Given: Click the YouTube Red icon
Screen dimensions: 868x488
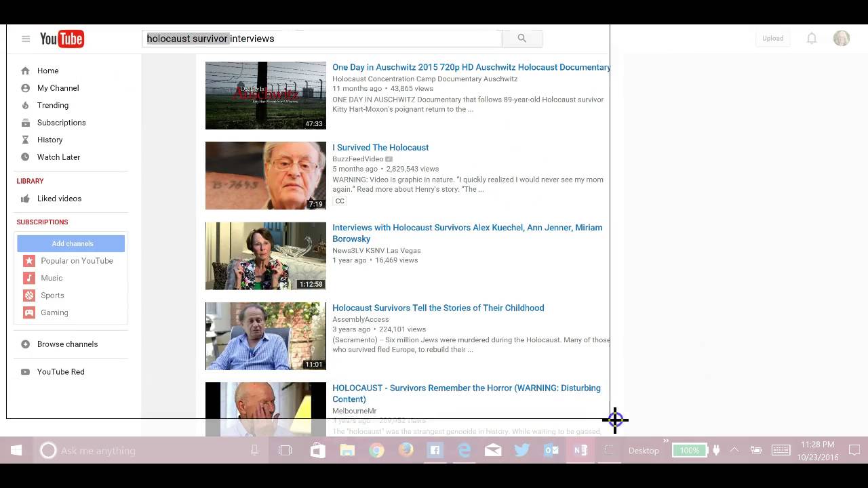Looking at the screenshot, I should pos(25,372).
